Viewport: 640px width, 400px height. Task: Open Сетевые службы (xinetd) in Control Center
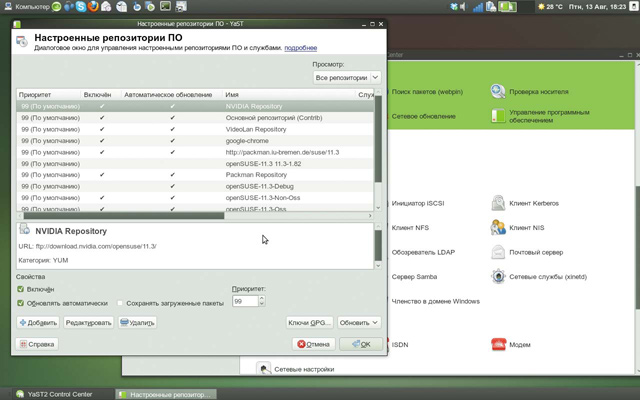[538, 277]
